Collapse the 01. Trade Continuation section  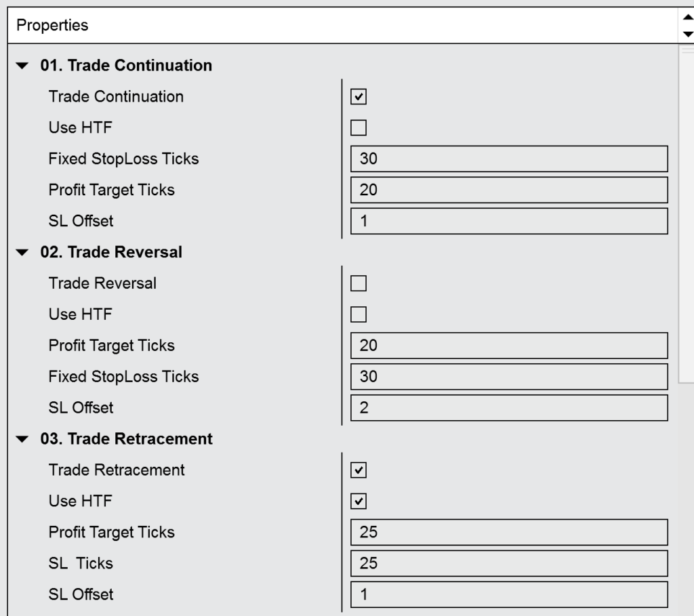pyautogui.click(x=24, y=66)
